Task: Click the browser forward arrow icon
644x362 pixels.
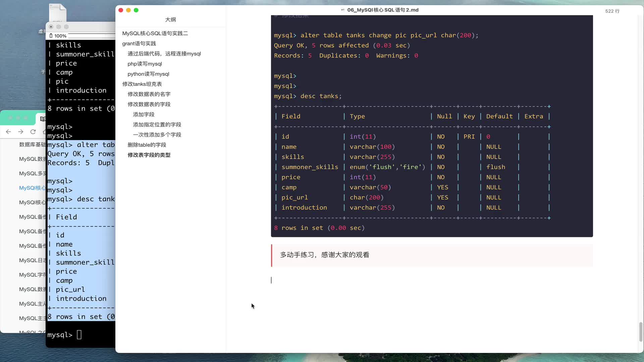Action: (x=21, y=132)
